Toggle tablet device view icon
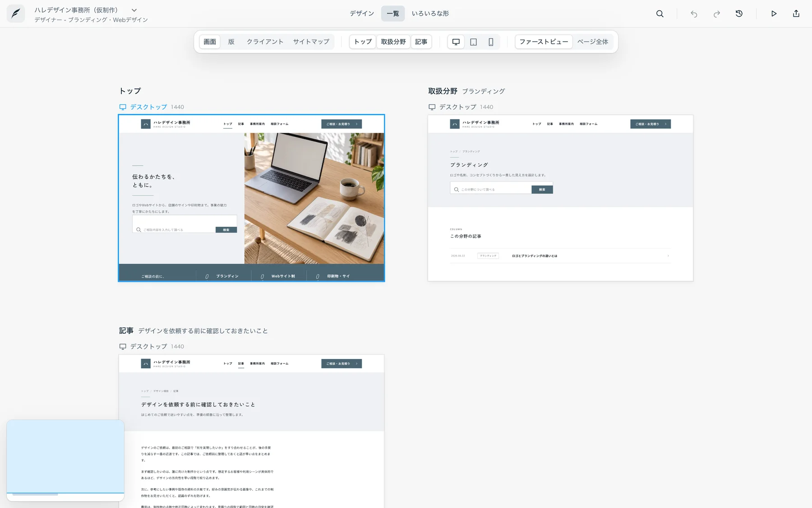The width and height of the screenshot is (812, 508). tap(473, 42)
